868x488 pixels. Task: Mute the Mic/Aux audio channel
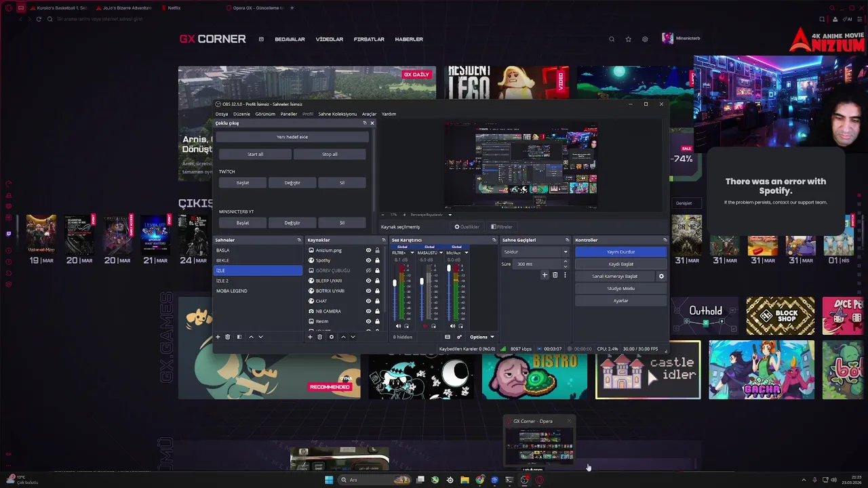tap(452, 326)
